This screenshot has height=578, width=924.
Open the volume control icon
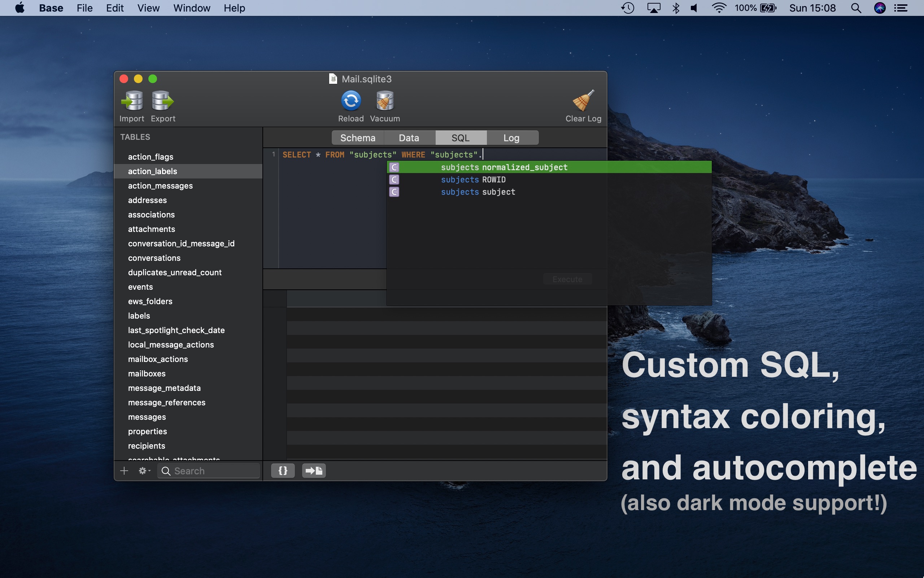tap(694, 8)
